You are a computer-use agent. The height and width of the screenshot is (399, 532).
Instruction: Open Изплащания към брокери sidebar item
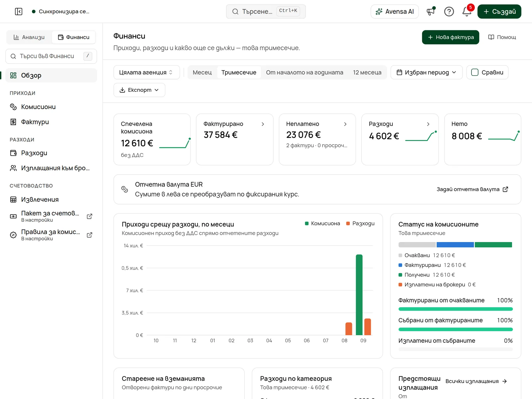click(x=51, y=168)
